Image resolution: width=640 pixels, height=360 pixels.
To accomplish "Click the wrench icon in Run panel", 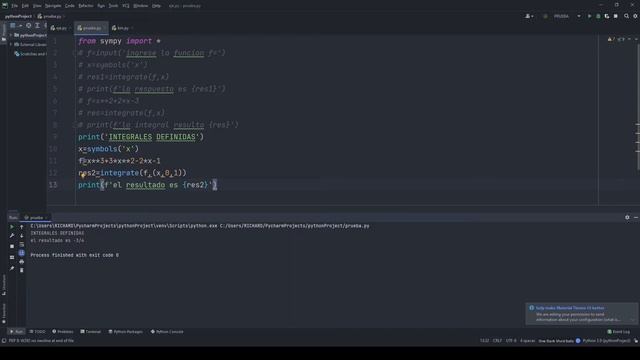I will point(12,236).
